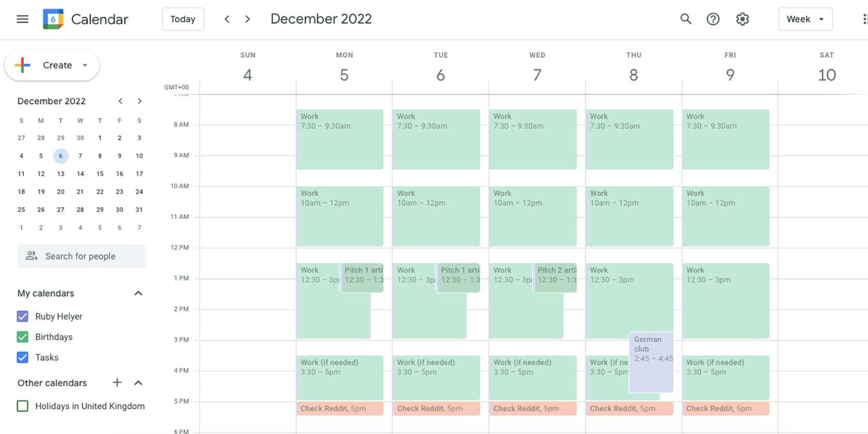Go to previous week with back arrow
Viewport: 868px width, 434px height.
point(226,19)
